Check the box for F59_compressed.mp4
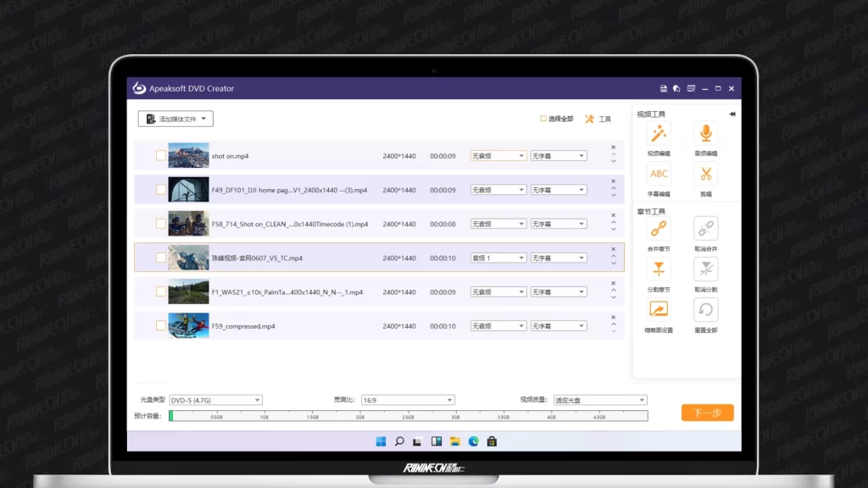This screenshot has width=868, height=488. (x=161, y=325)
